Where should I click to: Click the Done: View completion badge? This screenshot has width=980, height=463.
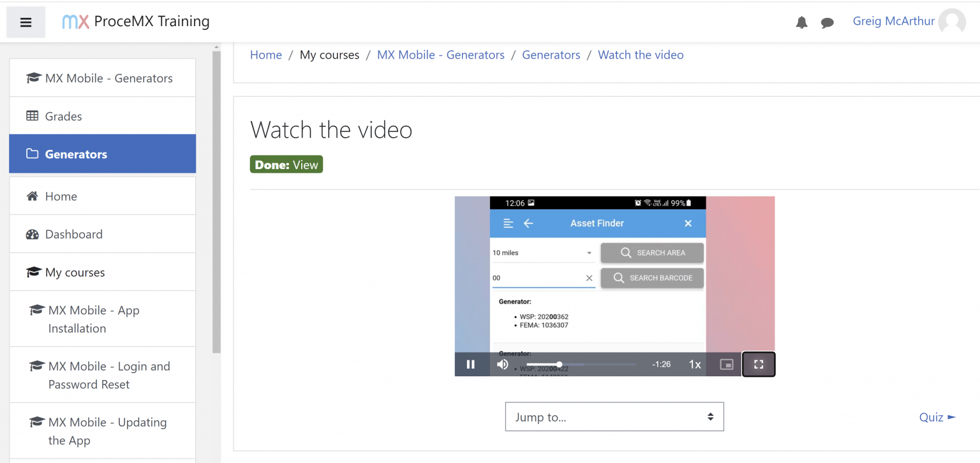(x=286, y=165)
